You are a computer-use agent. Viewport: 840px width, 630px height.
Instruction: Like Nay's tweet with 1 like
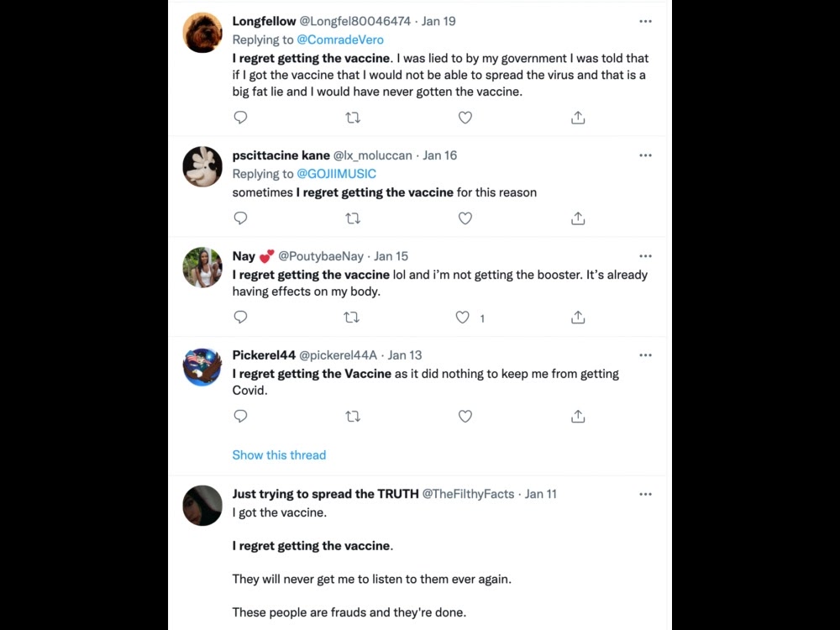click(463, 318)
